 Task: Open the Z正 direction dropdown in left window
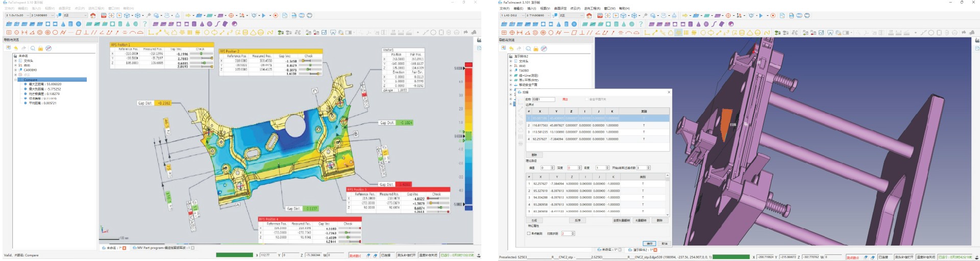(75, 15)
